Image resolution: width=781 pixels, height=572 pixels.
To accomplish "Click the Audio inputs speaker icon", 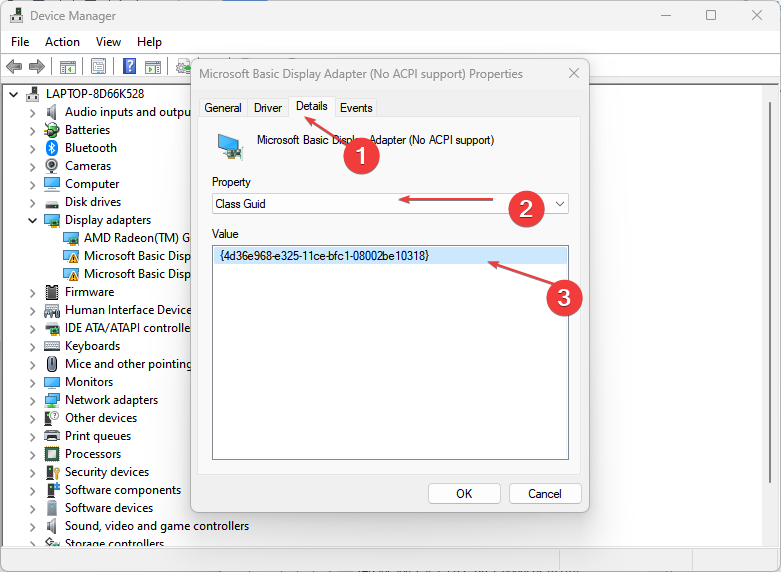I will coord(52,112).
